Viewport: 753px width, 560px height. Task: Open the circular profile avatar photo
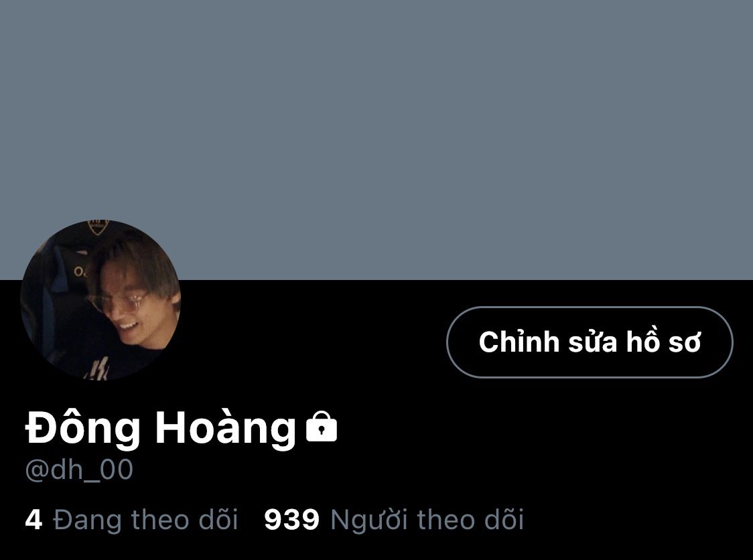click(x=100, y=299)
